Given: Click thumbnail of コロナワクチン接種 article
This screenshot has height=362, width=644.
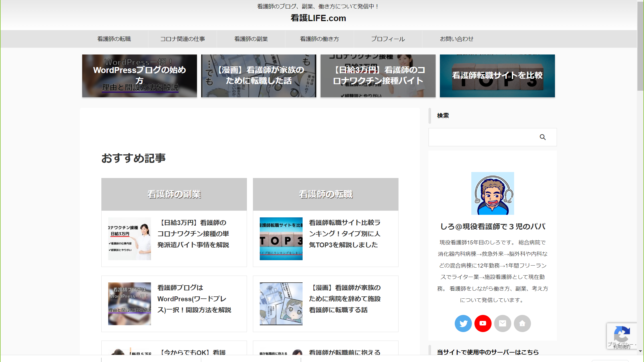Looking at the screenshot, I should click(x=130, y=239).
